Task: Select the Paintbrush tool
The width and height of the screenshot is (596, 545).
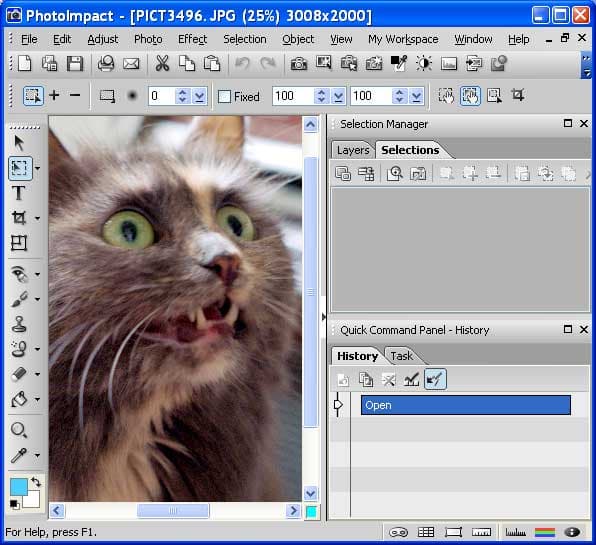Action: (19, 299)
